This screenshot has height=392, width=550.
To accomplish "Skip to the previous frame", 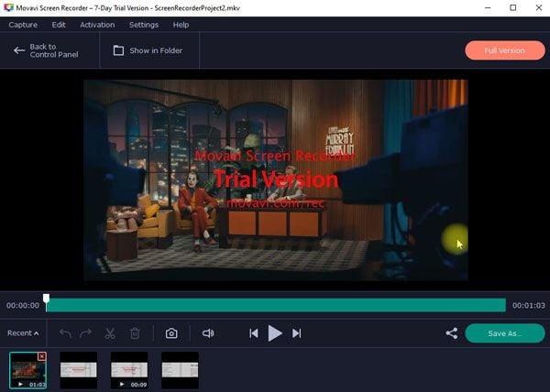I will [254, 333].
